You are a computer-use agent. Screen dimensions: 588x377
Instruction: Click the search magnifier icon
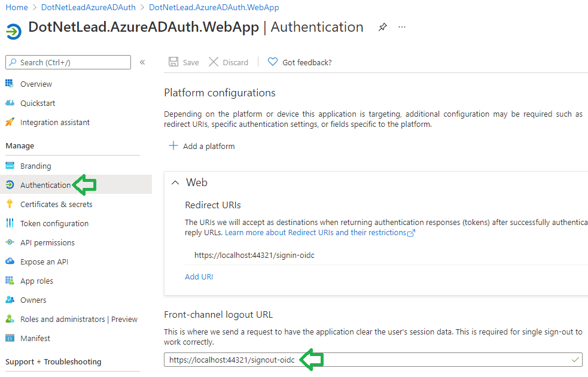point(13,62)
